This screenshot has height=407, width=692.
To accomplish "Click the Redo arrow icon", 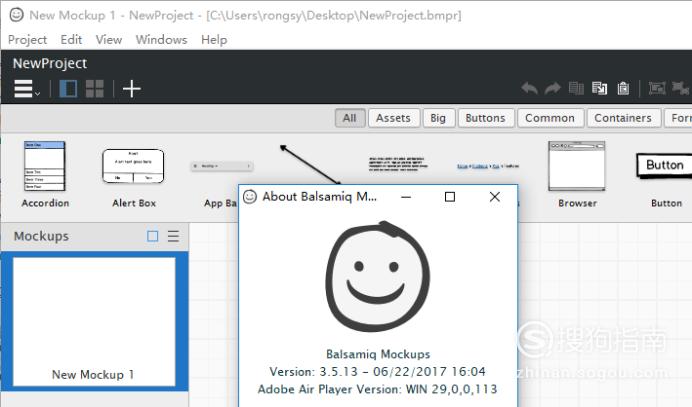I will pos(553,88).
